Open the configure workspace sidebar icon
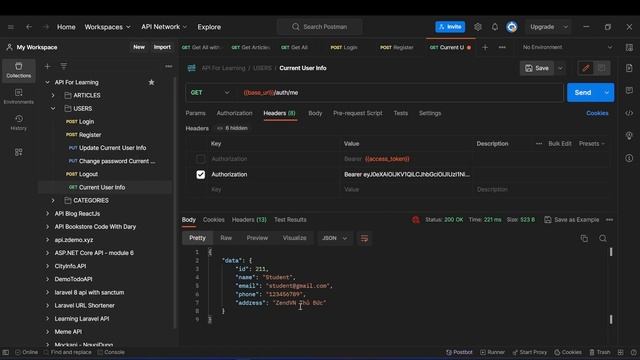Screen dimensions: 640x360 coord(19,152)
